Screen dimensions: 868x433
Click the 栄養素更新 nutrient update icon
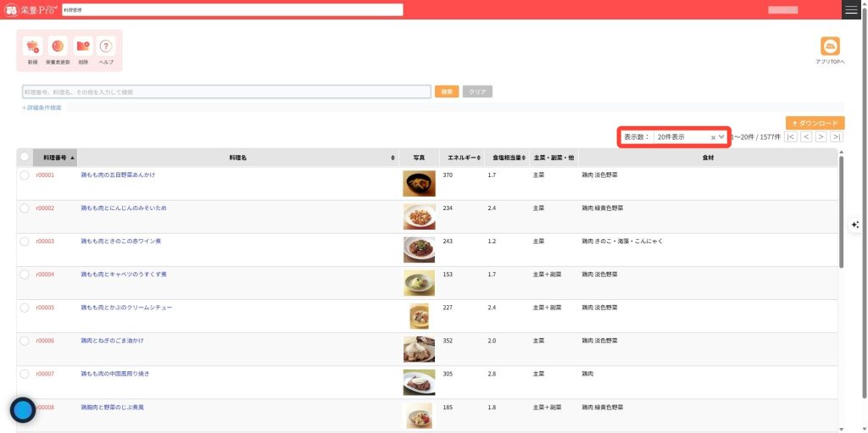58,47
